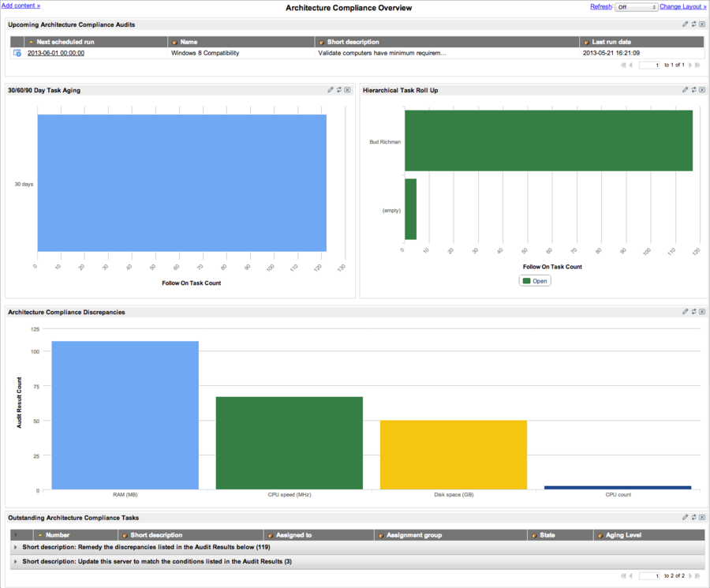Go to first page in audits list

coord(623,66)
